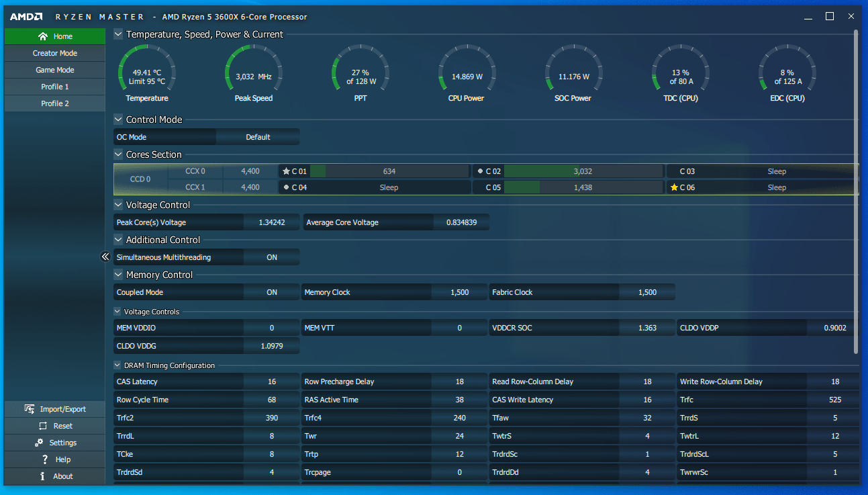Image resolution: width=868 pixels, height=495 pixels.
Task: Collapse the DRAM Timing Configuration section
Action: [118, 365]
